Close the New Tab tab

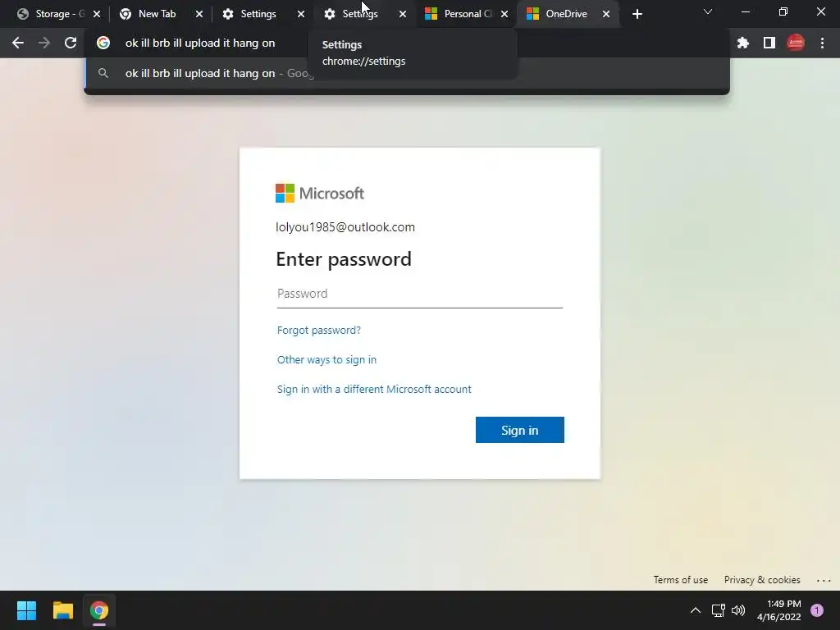point(199,14)
